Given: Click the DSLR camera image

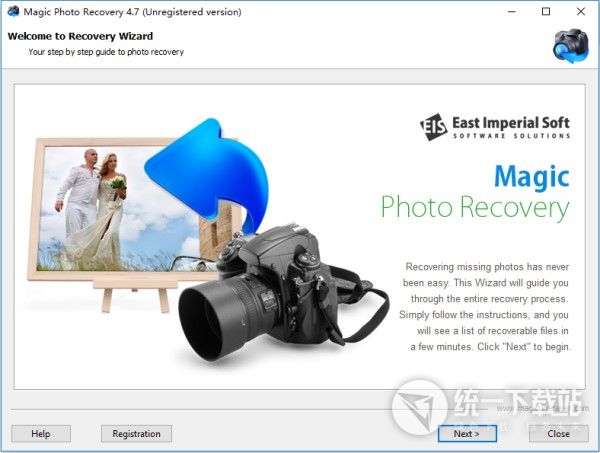Looking at the screenshot, I should pos(285,293).
